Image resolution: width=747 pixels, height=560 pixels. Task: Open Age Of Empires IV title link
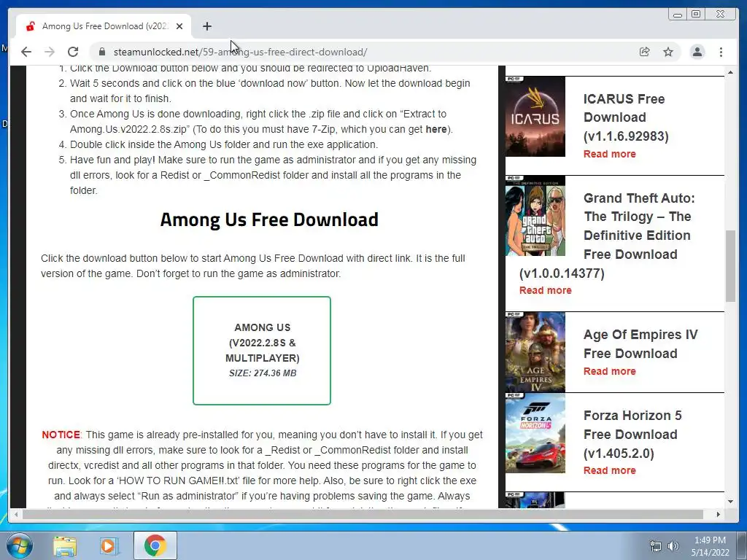click(x=640, y=344)
